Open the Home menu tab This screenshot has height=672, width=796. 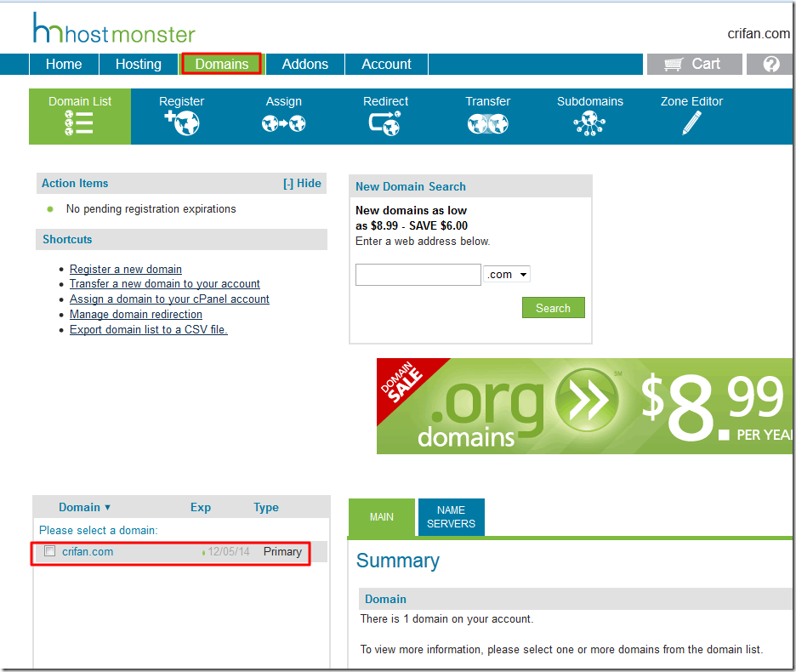(x=64, y=64)
